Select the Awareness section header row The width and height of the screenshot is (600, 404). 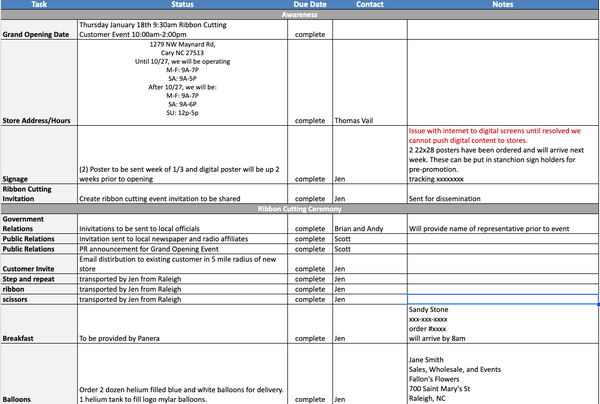(300, 15)
